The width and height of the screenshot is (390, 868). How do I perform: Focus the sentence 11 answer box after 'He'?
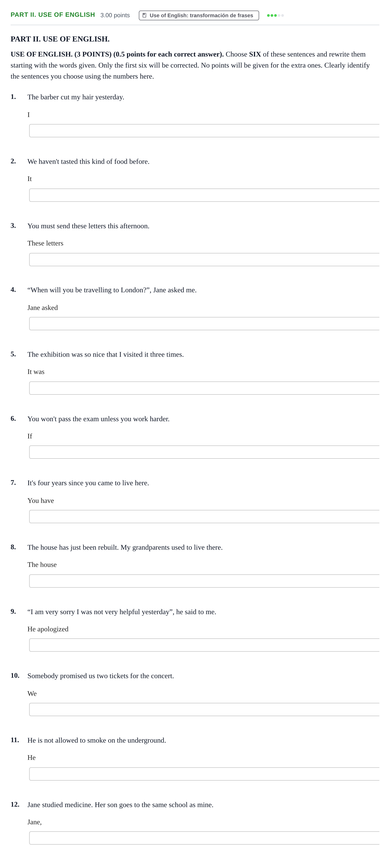pos(205,774)
